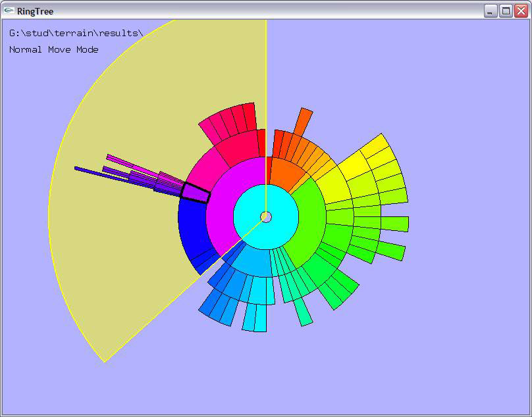Screen dimensions: 532x417
Task: Open the RingTree title bar system icon
Action: click(x=9, y=11)
